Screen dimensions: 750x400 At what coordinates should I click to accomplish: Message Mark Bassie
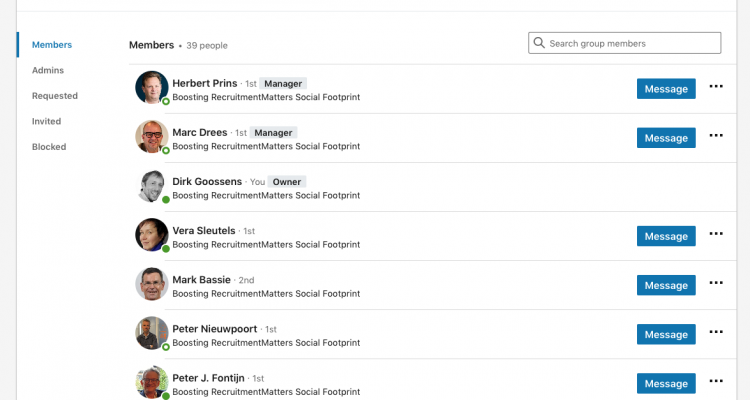[666, 285]
